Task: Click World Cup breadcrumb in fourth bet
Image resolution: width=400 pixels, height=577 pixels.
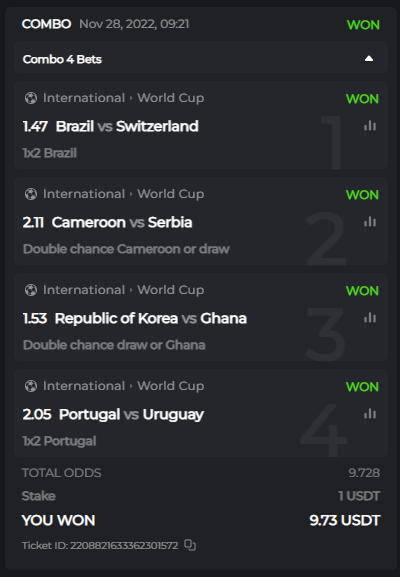Action: (x=171, y=386)
